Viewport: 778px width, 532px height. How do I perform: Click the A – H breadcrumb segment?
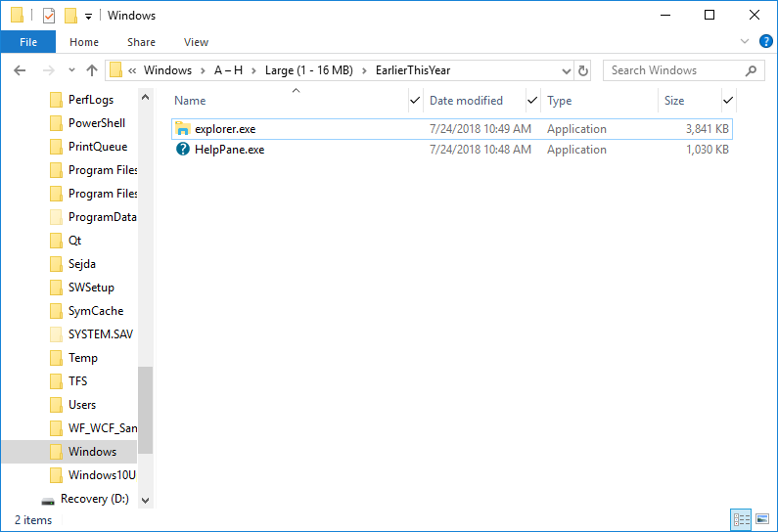228,70
